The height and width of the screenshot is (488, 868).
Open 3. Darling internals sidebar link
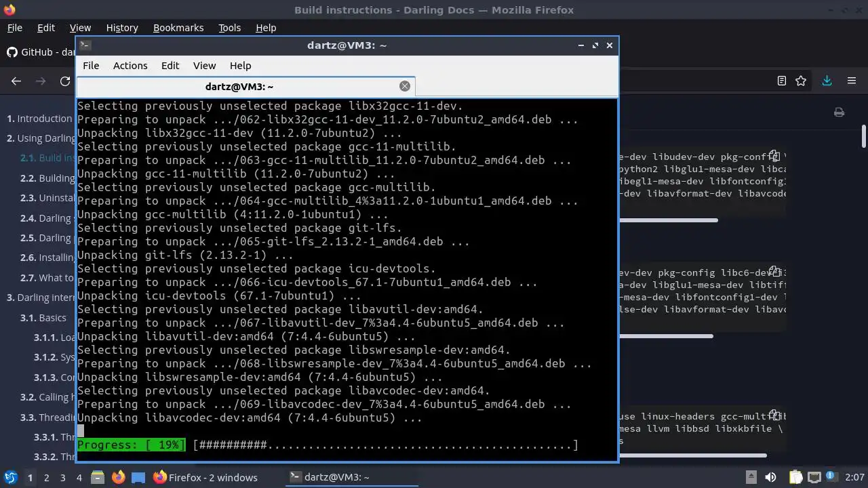(41, 298)
